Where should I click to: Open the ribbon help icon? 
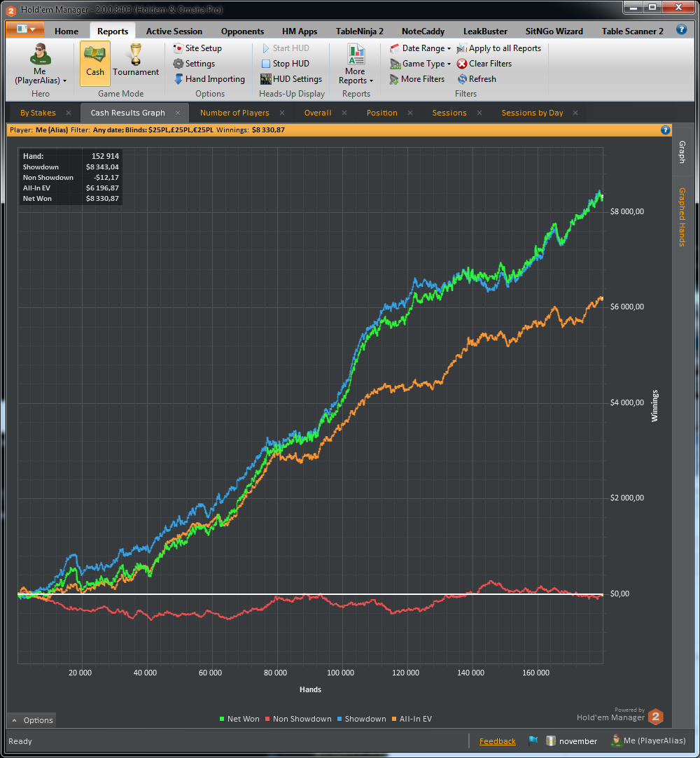coord(682,29)
